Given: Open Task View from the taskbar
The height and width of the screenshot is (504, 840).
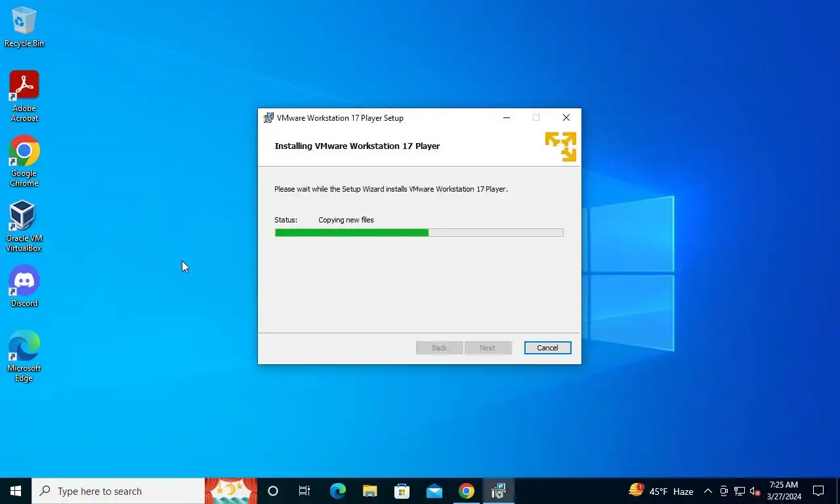Looking at the screenshot, I should (304, 491).
